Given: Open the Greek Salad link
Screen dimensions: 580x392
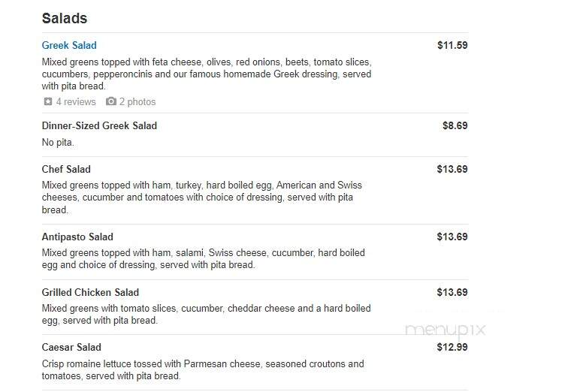Looking at the screenshot, I should pos(69,45).
